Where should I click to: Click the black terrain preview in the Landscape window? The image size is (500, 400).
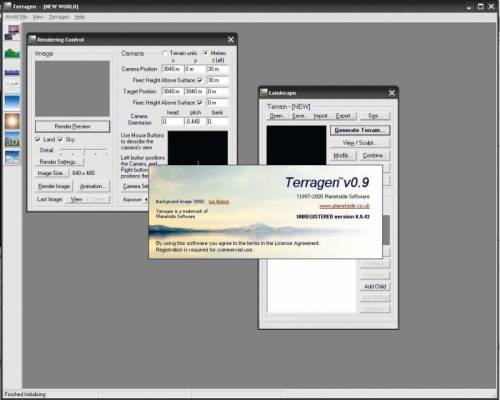(296, 145)
